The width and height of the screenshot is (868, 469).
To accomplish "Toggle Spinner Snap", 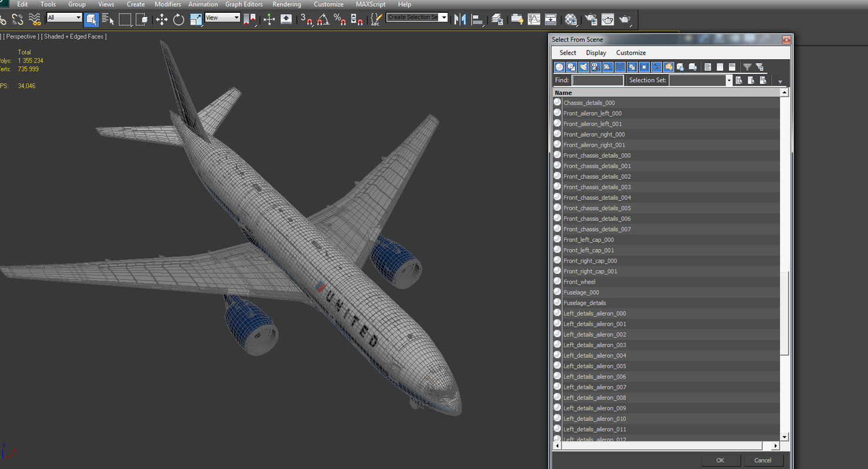I will (x=357, y=19).
